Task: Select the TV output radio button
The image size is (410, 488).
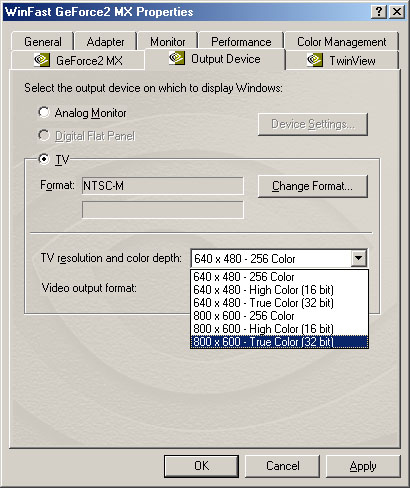Action: [x=44, y=159]
